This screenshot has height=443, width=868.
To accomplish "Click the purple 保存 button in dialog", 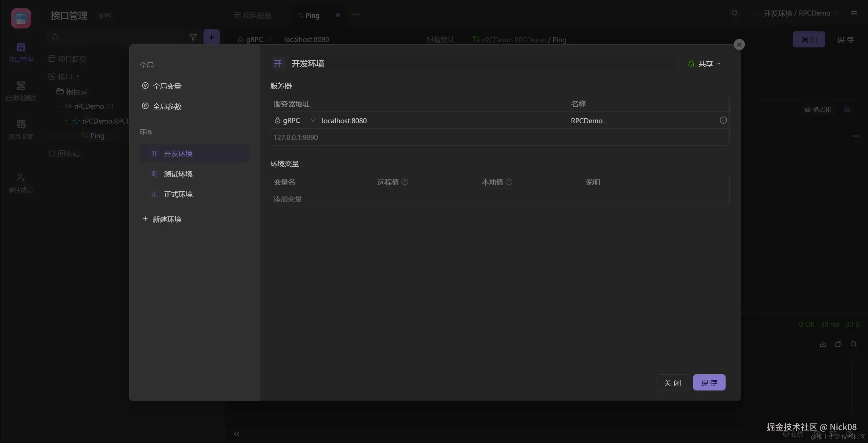I will pyautogui.click(x=709, y=382).
